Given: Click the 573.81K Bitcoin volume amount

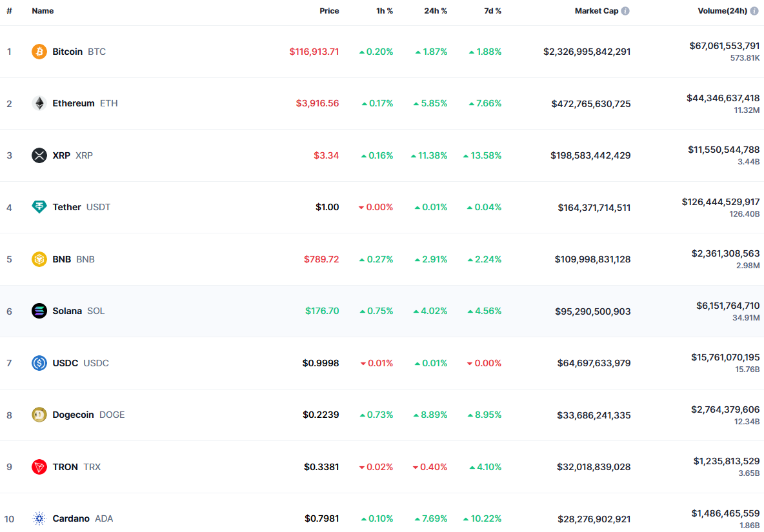Looking at the screenshot, I should (x=745, y=57).
